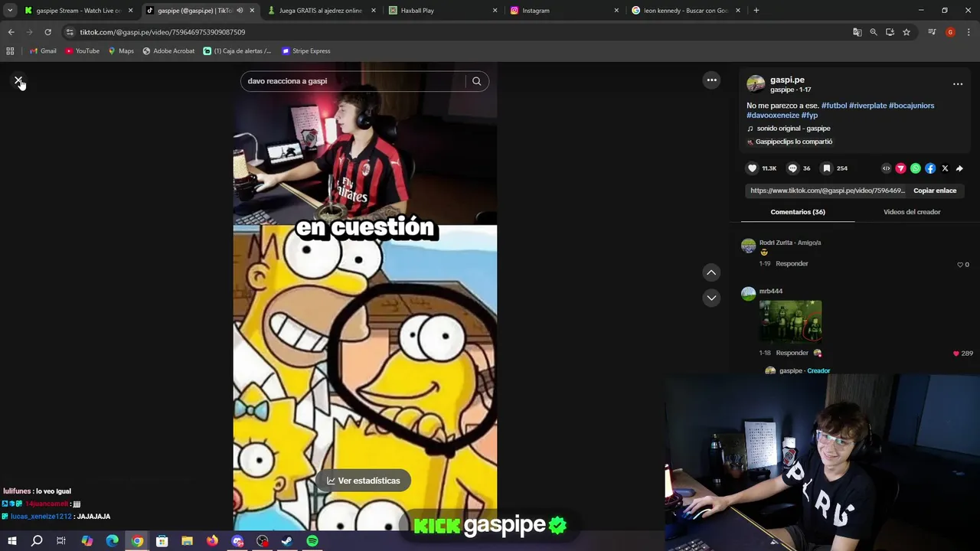Screen dimensions: 980x551
Task: Like Rodri Zurita's comment heart
Action: click(960, 265)
